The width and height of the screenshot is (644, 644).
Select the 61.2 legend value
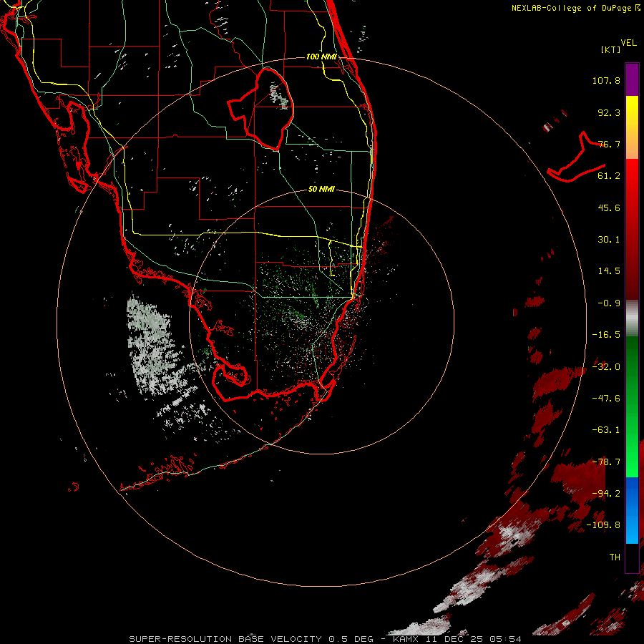point(609,176)
